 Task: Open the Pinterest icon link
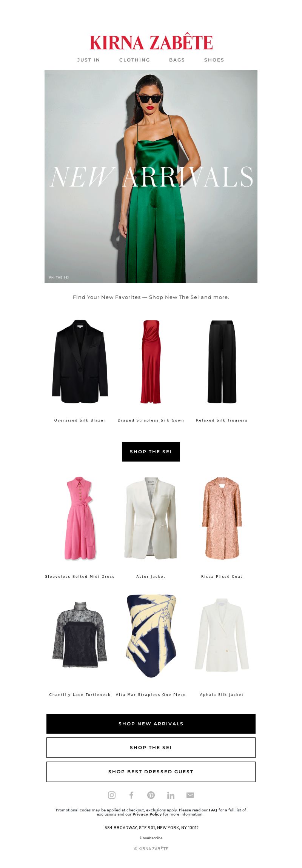click(x=151, y=795)
